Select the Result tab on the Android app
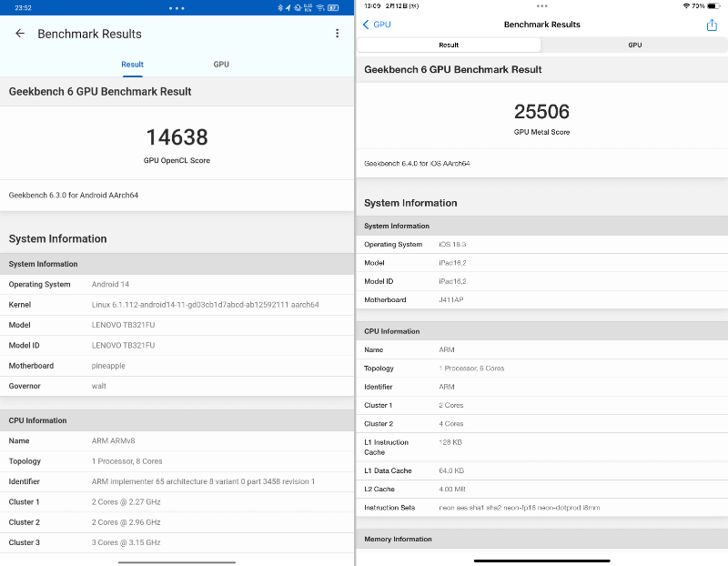 [x=132, y=65]
